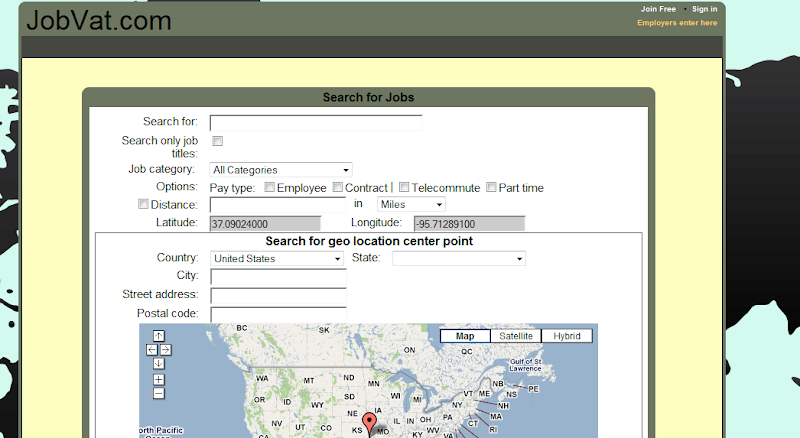The height and width of the screenshot is (438, 800).
Task: Click the Search for geo location center point heading
Action: pos(369,241)
